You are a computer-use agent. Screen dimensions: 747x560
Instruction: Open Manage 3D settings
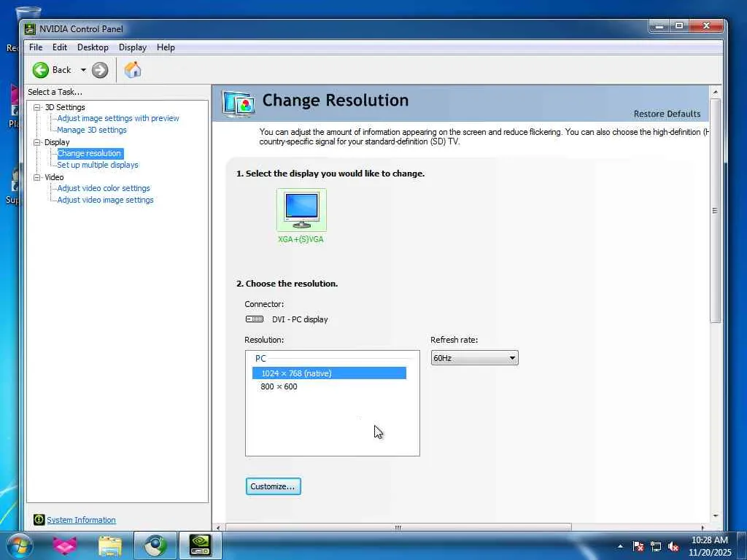[92, 130]
